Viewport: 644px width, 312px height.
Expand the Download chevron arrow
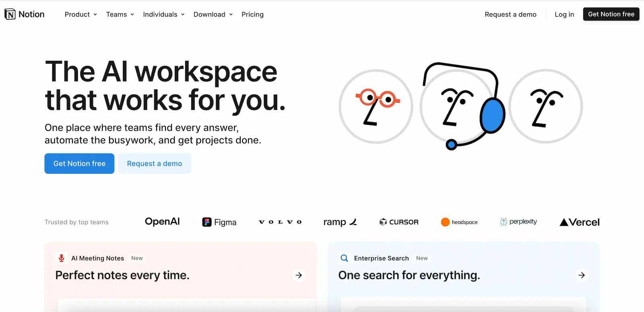pyautogui.click(x=231, y=14)
